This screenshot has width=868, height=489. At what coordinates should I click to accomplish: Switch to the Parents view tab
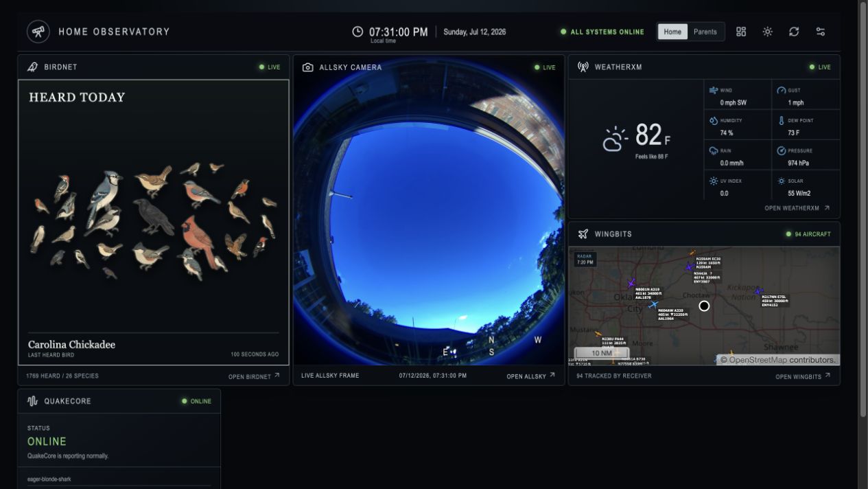click(705, 32)
